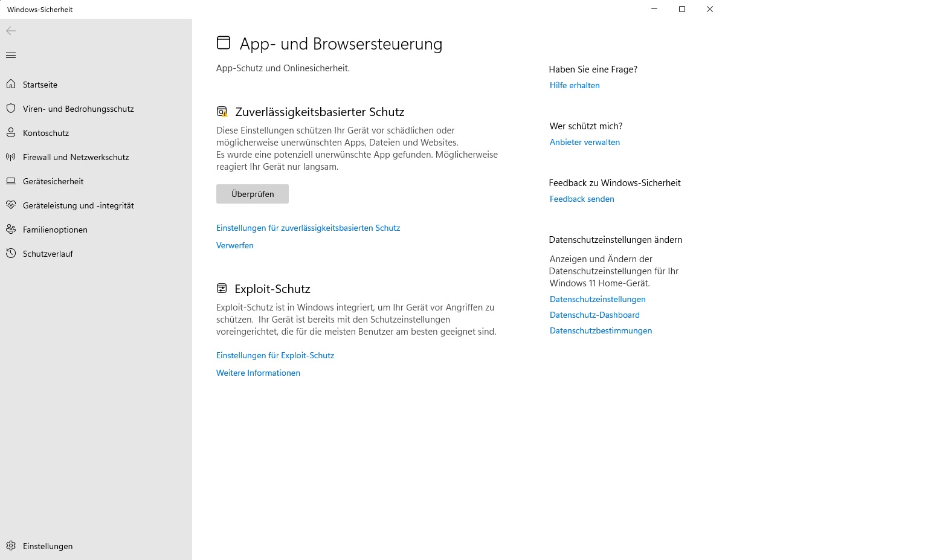Click the family icon for Familienoptionen
928x560 pixels.
click(11, 229)
